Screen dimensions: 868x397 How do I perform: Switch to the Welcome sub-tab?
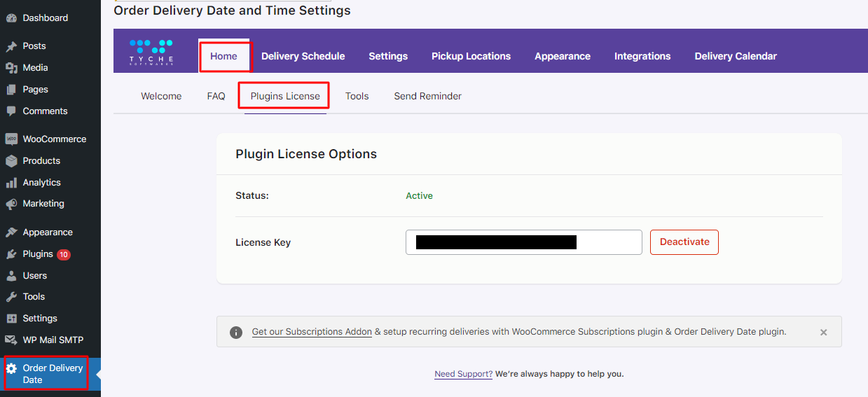[x=161, y=96]
